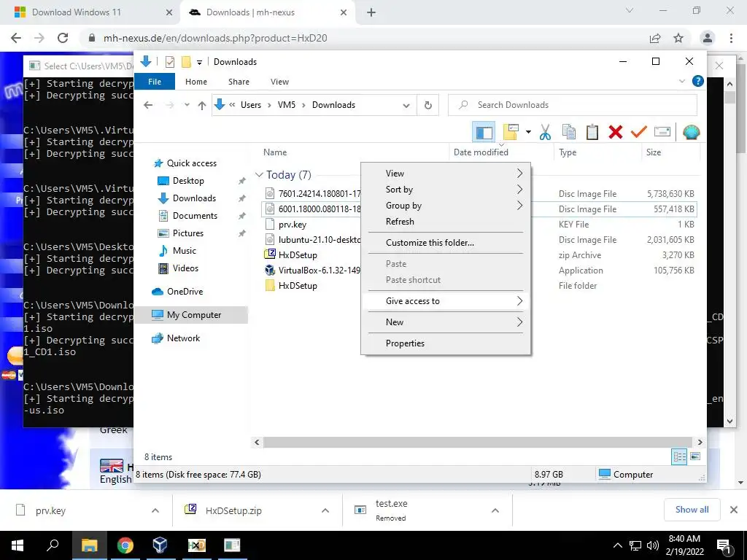
Task: Switch to the Download Windows 11 tab
Action: (90, 12)
